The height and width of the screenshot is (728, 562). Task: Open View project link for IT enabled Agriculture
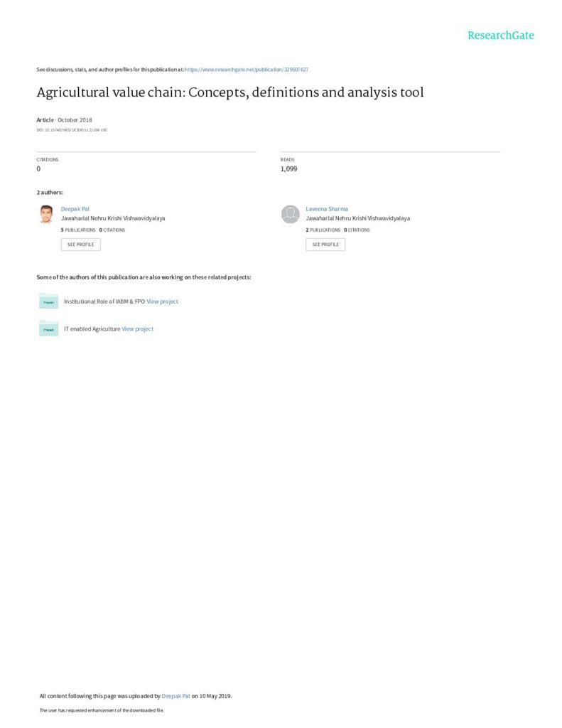(x=137, y=329)
